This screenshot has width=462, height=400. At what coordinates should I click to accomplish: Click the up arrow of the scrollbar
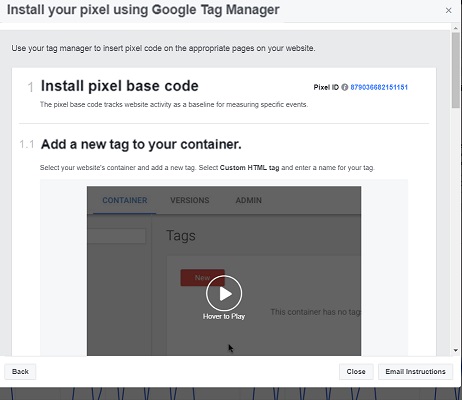tap(455, 28)
